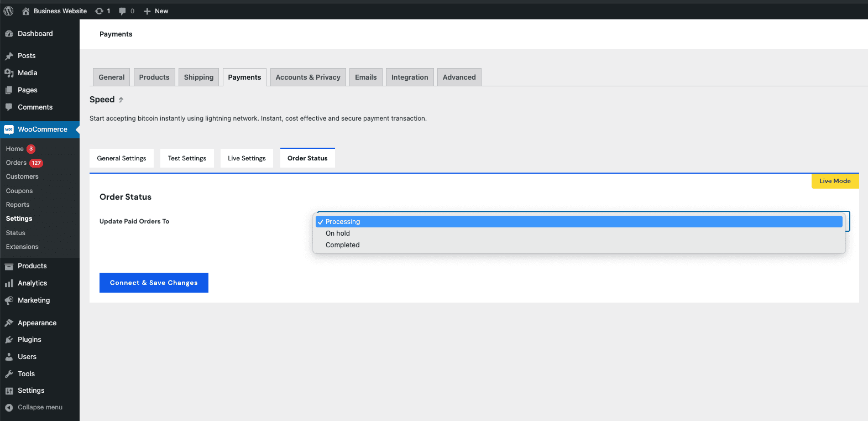
Task: Click the Plugins plug icon
Action: tap(9, 340)
